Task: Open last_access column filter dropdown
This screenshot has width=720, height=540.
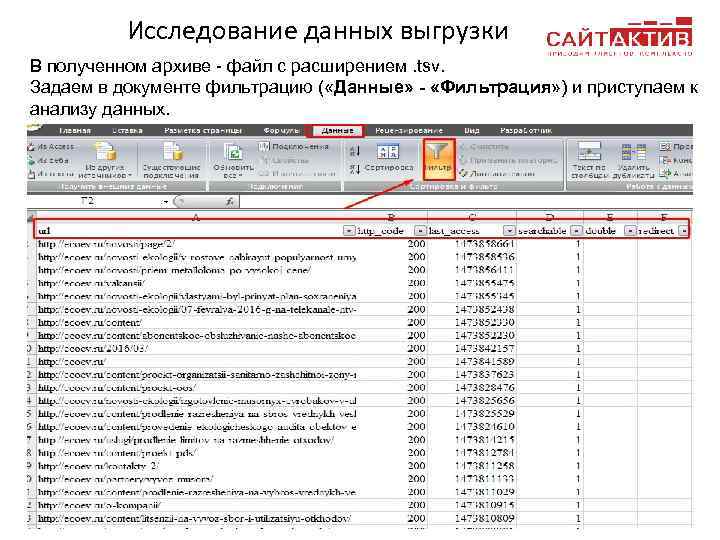Action: coord(509,231)
